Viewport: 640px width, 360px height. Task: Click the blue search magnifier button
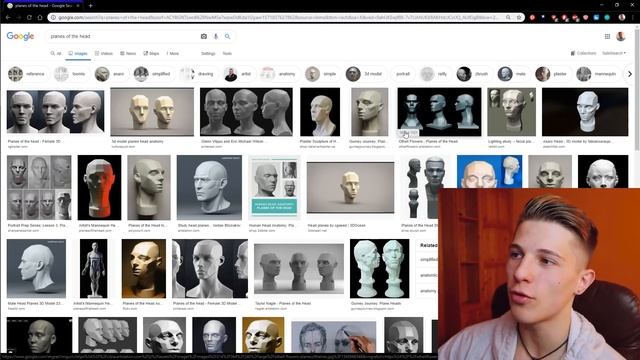click(x=227, y=36)
